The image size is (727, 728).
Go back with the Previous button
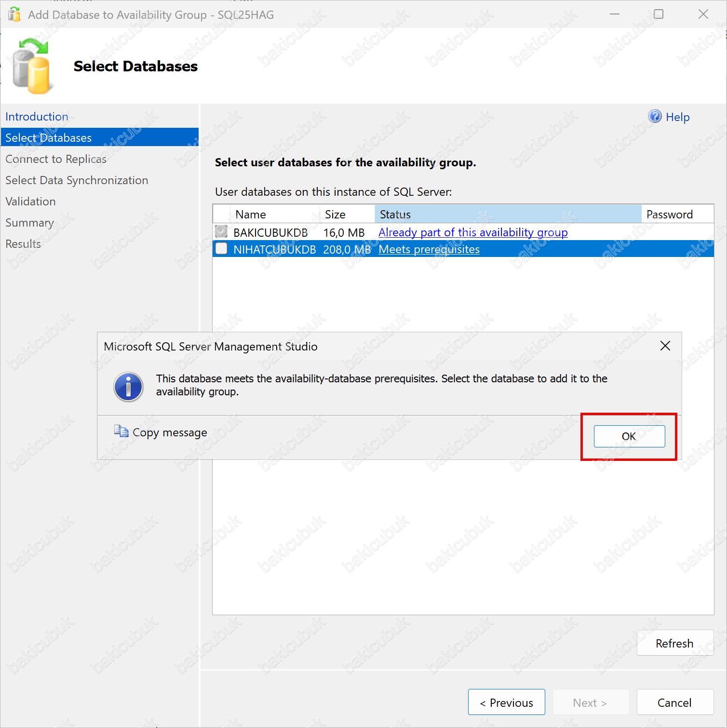pyautogui.click(x=506, y=702)
